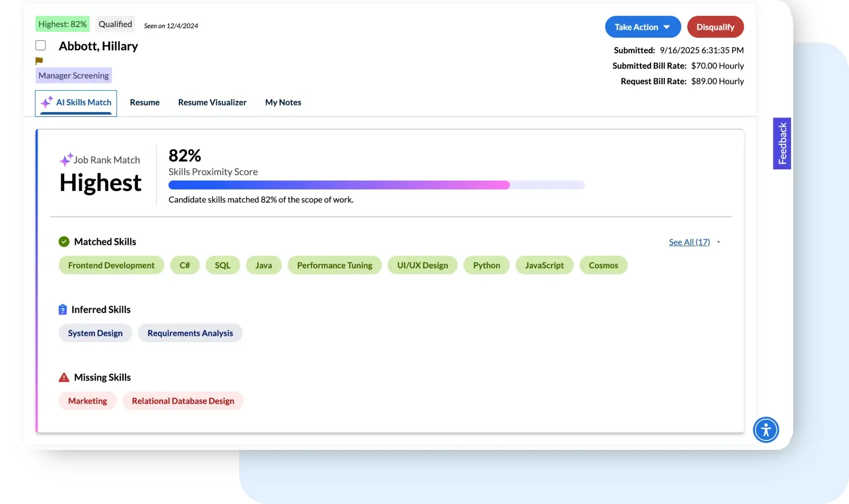Screen dimensions: 849x504
Task: Click the green checkmark Matched Skills icon
Action: point(64,242)
